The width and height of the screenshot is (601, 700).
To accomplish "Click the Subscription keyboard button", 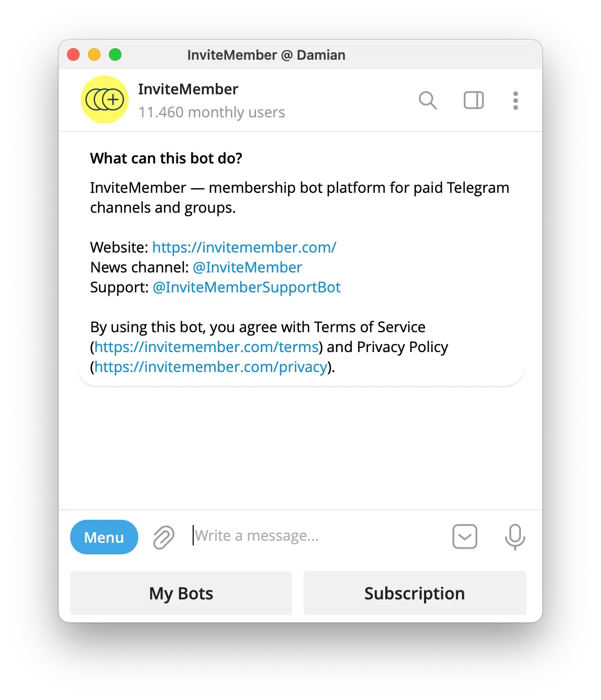I will [415, 593].
